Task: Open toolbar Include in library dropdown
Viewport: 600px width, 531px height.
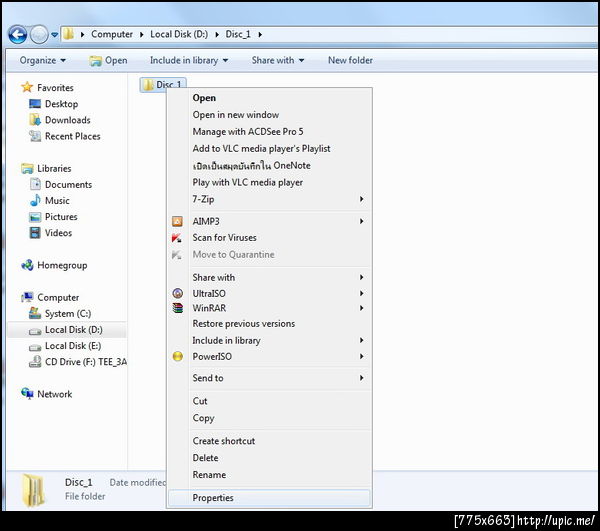Action: click(x=189, y=60)
